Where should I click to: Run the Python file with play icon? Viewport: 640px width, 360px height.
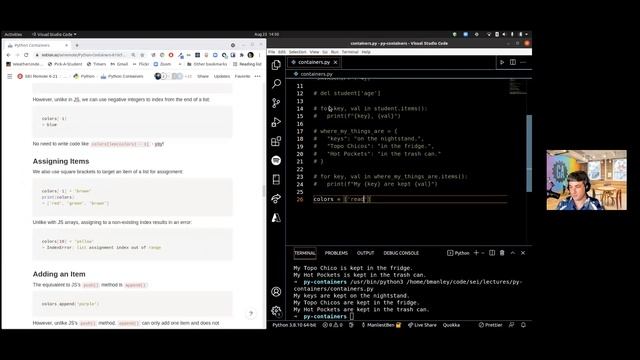tap(502, 62)
